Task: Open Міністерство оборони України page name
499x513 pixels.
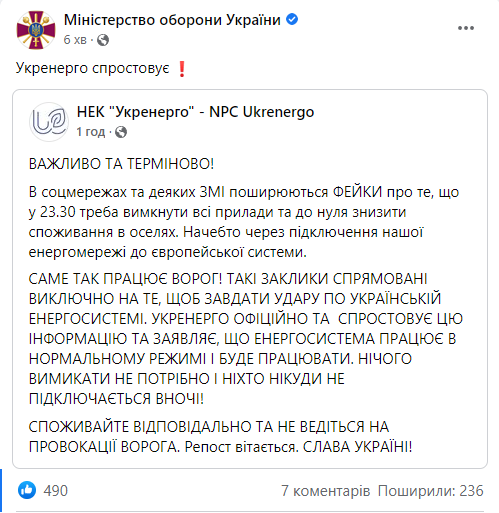Action: click(x=172, y=20)
